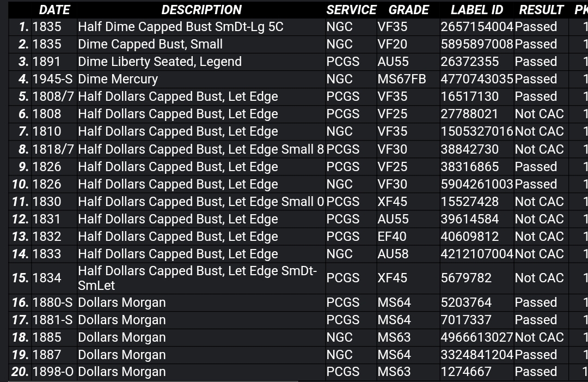The height and width of the screenshot is (382, 588).
Task: Click the SERVICE column header
Action: (x=351, y=10)
